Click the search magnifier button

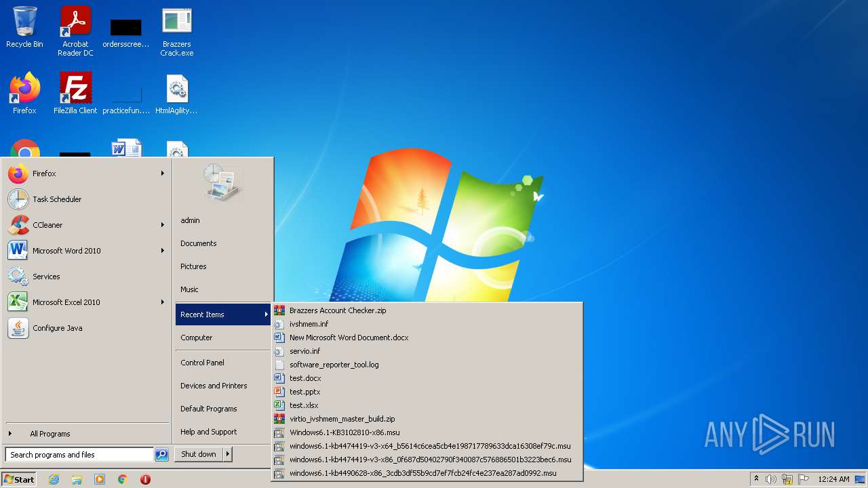[161, 455]
